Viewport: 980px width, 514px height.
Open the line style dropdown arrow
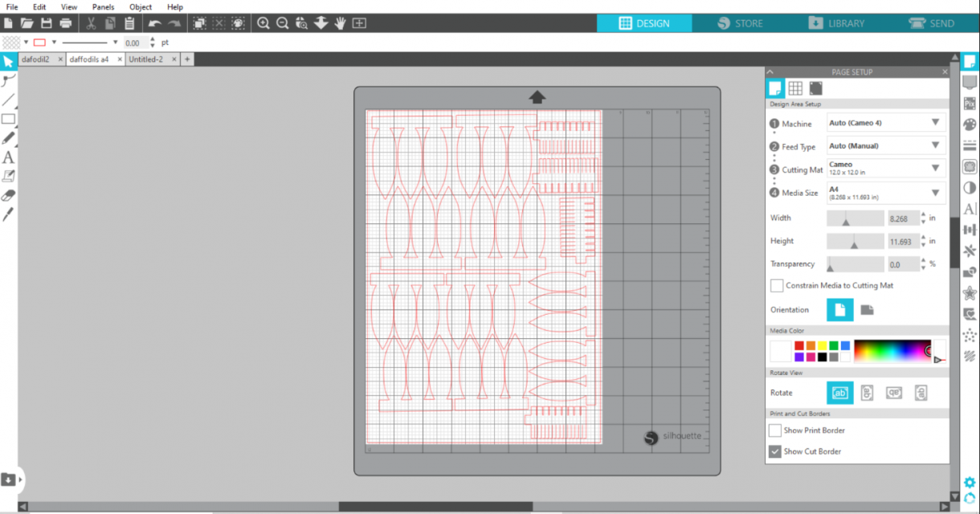pos(116,43)
